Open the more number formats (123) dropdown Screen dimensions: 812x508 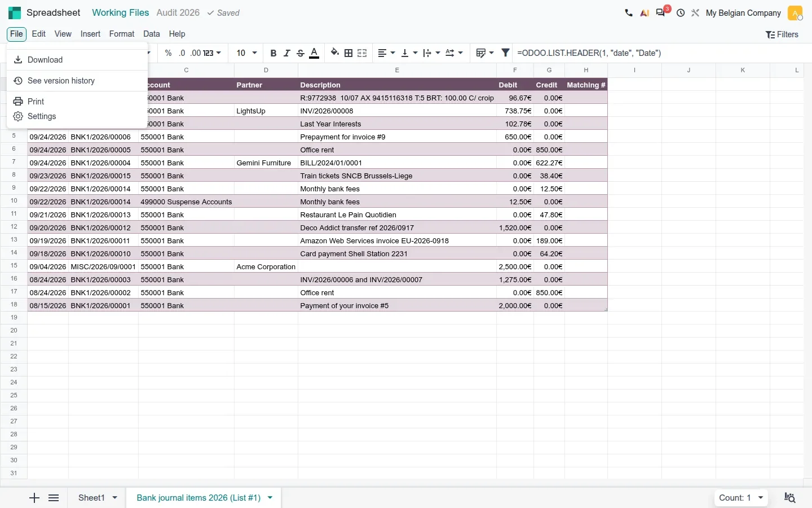[212, 53]
